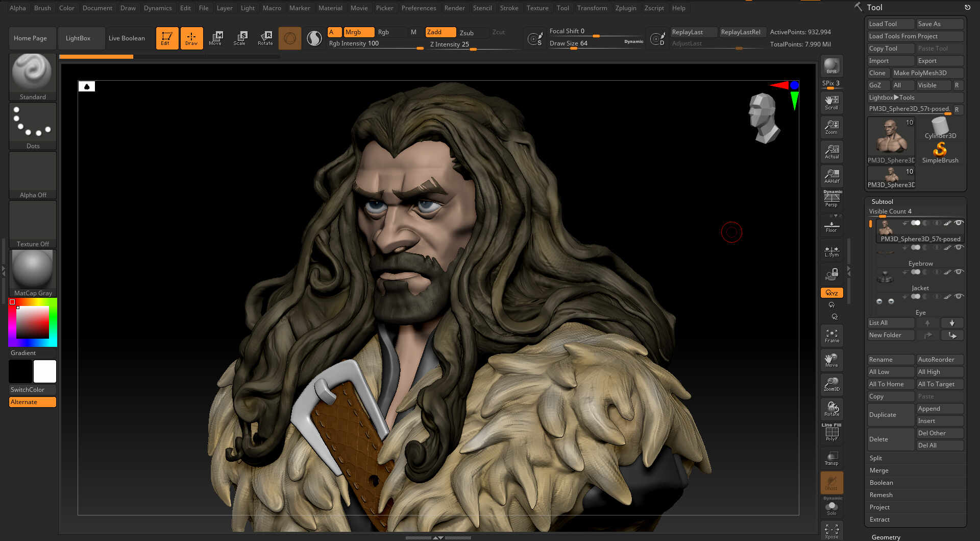Select the Rotate tool icon
Screen dimensions: 980x541
(265, 38)
